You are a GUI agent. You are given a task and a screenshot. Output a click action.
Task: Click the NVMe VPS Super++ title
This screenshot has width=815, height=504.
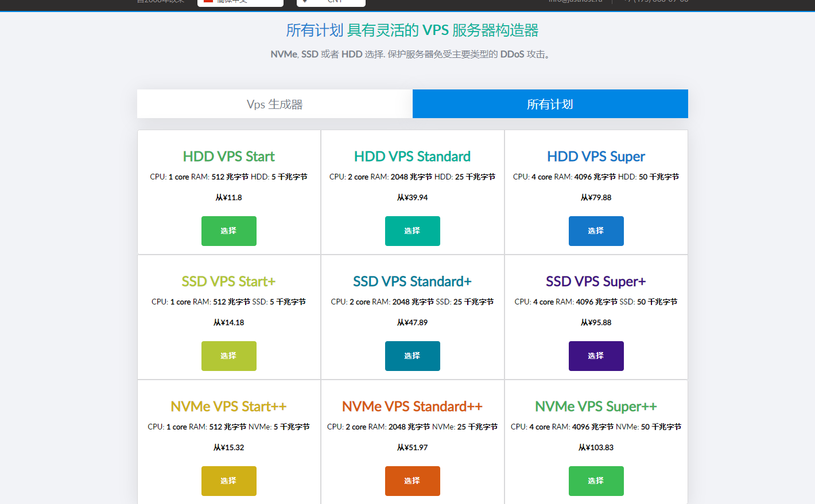(x=596, y=407)
